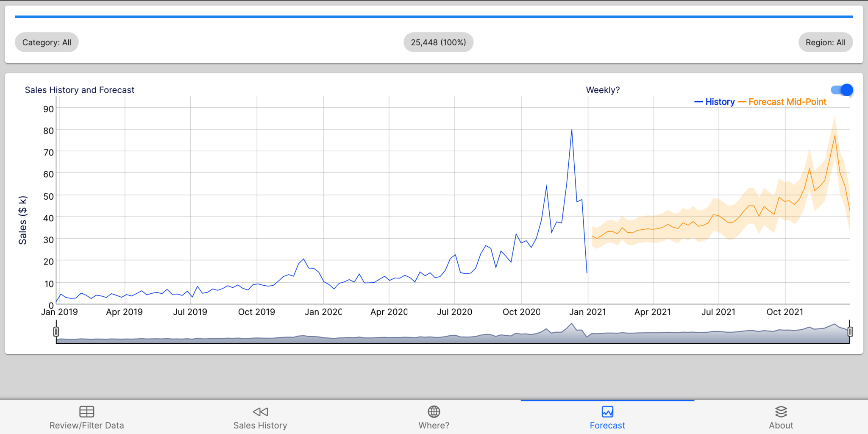Click the Review/Filter Data table icon
The width and height of the screenshot is (868, 434).
(x=86, y=412)
